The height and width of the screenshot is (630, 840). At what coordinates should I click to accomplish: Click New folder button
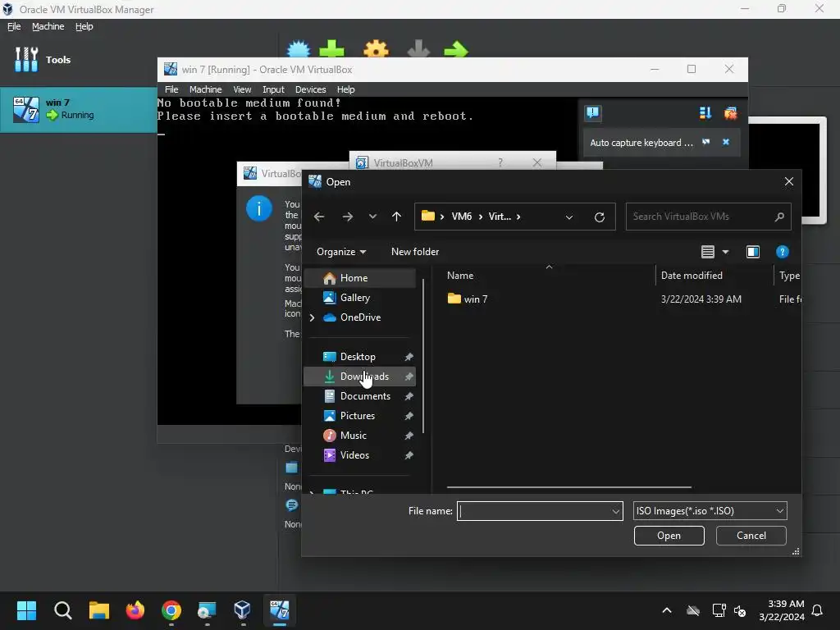(x=415, y=252)
